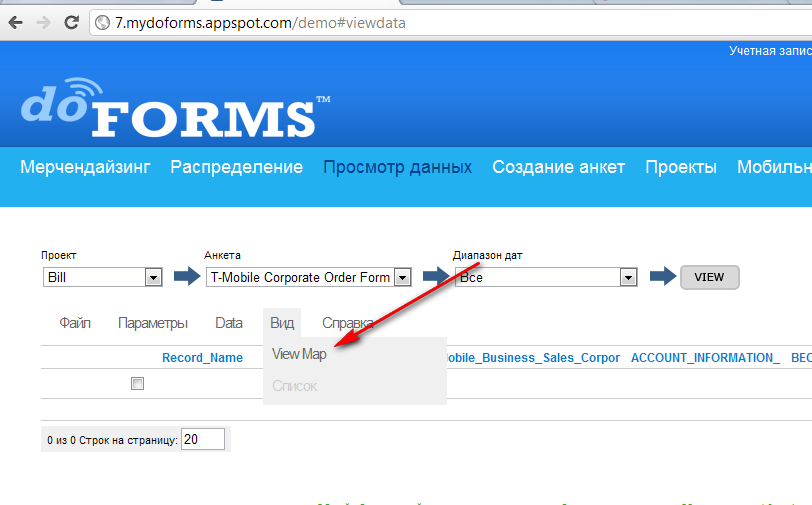The width and height of the screenshot is (812, 505).
Task: Reload the page with the refresh icon
Action: (71, 21)
